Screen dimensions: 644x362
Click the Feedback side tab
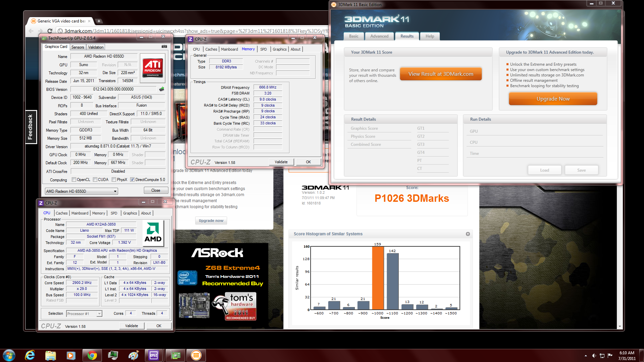pyautogui.click(x=31, y=127)
